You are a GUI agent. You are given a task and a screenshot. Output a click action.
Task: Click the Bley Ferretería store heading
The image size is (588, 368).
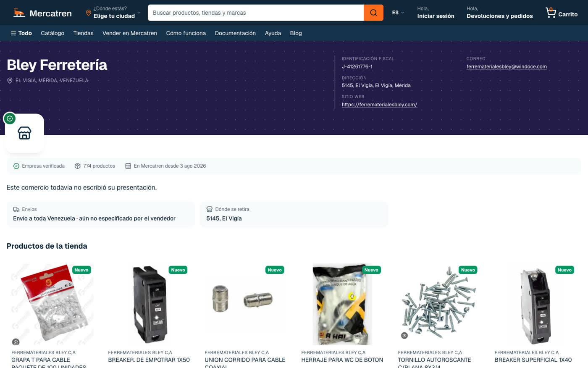coord(57,65)
